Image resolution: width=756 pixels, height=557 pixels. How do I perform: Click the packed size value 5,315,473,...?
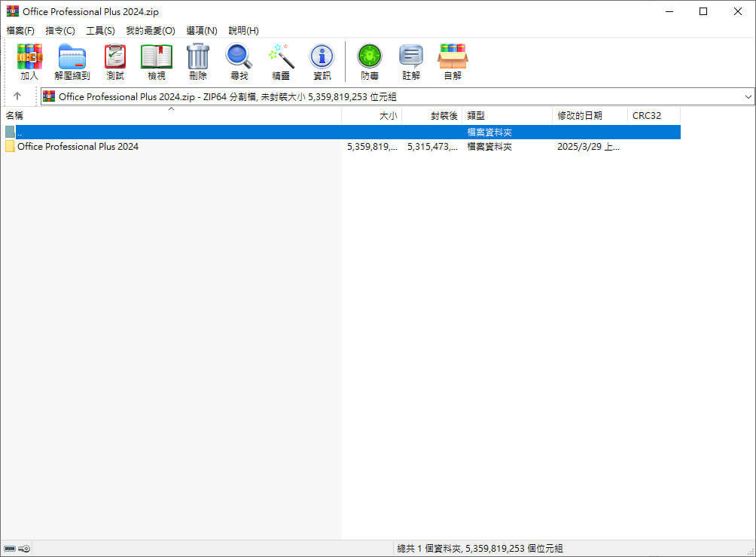pos(432,147)
